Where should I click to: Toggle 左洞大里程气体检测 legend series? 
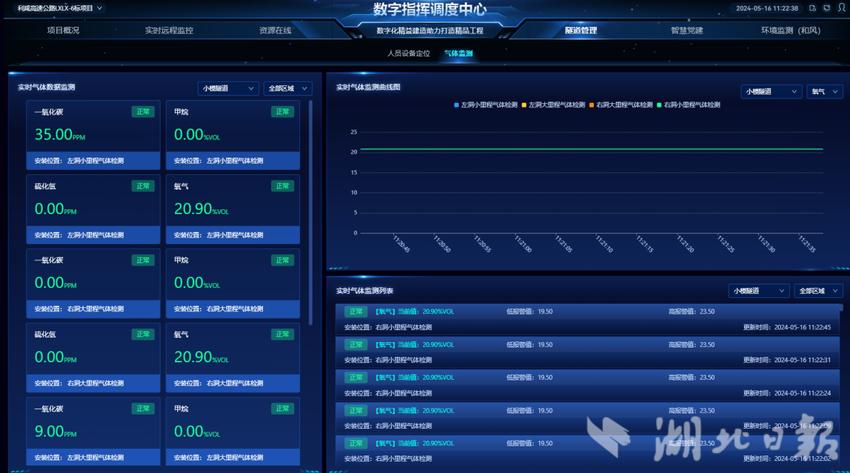click(553, 105)
